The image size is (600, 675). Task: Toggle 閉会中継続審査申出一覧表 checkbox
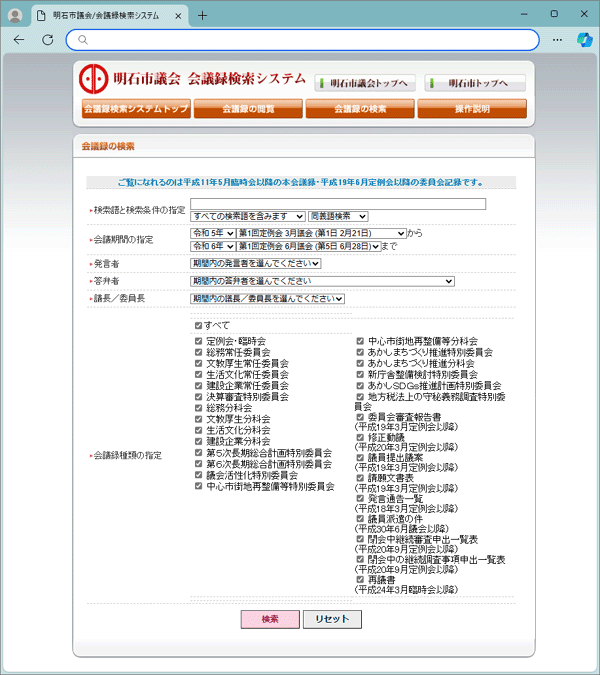tap(360, 539)
